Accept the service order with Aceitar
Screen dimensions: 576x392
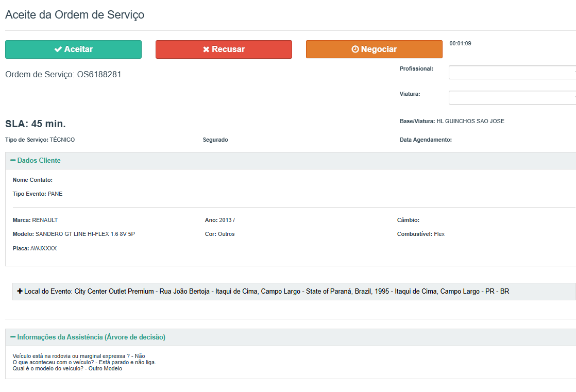[x=73, y=49]
